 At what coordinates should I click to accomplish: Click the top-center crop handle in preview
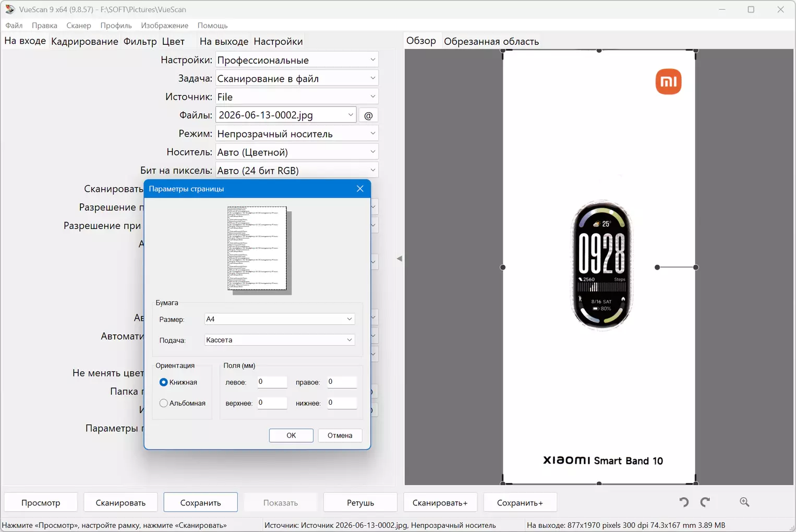tap(599, 51)
